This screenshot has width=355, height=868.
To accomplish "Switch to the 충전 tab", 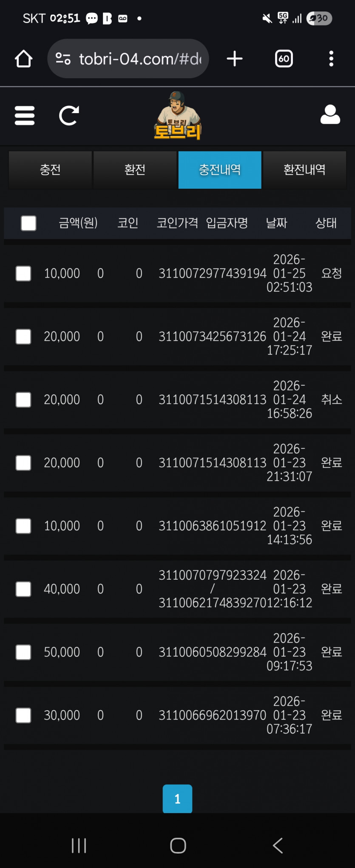I will pos(50,170).
